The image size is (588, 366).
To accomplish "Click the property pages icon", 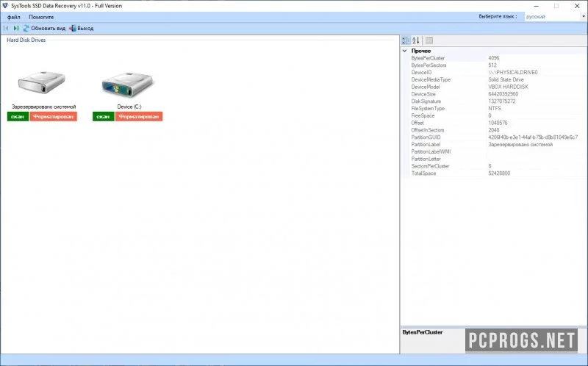I will (x=429, y=40).
